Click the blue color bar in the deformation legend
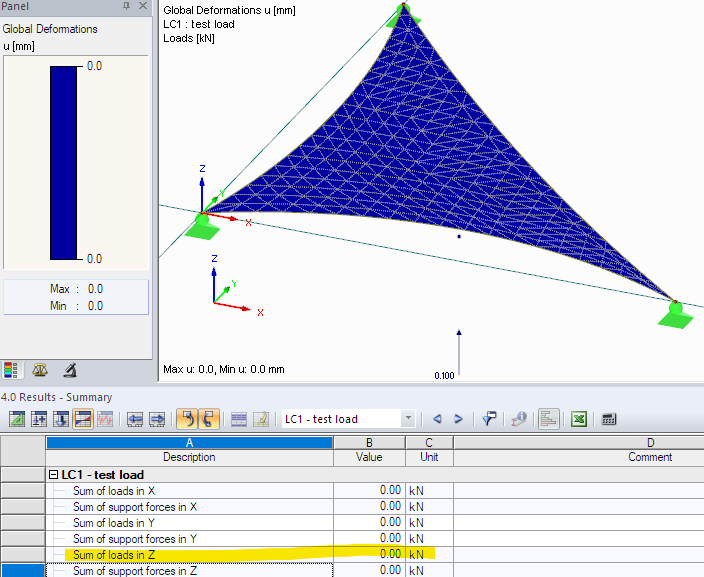This screenshot has width=704, height=577. tap(63, 163)
